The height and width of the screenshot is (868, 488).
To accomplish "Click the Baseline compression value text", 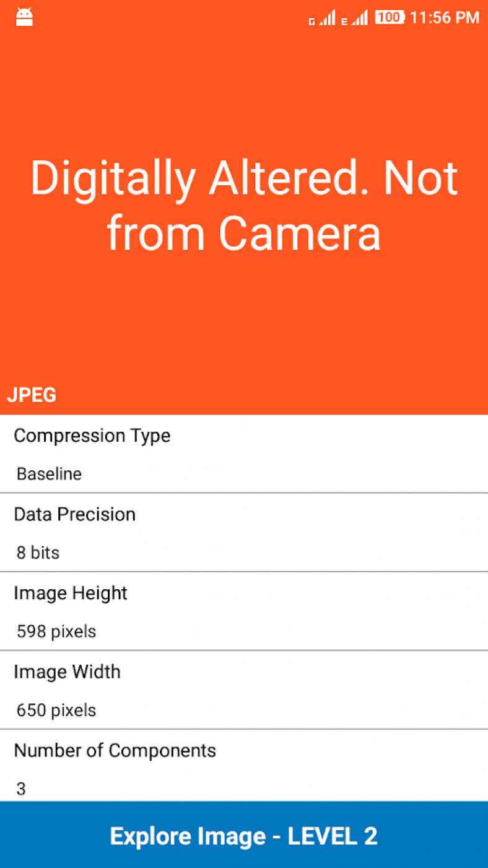I will (48, 474).
